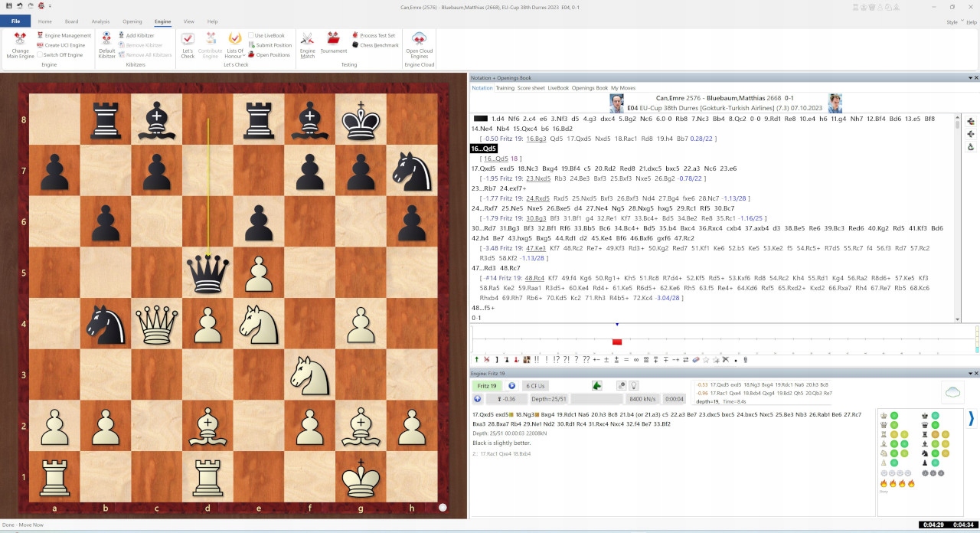This screenshot has height=533, width=980.
Task: Click the green switch-sides arrow in engine panel
Action: point(596,385)
